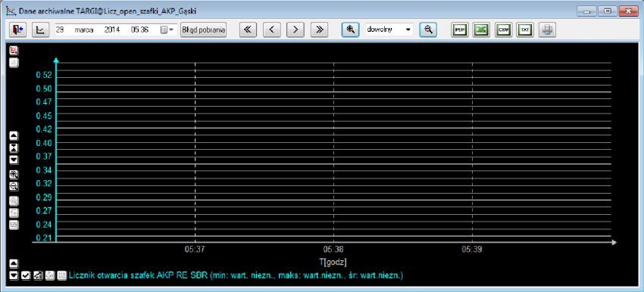Click the 05:38 time axis label
The width and height of the screenshot is (644, 292).
[333, 250]
